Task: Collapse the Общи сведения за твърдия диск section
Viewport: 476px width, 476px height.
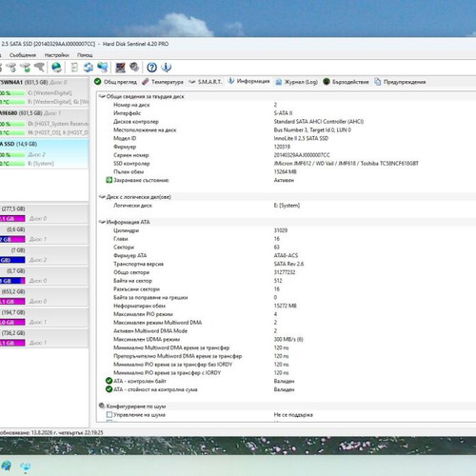Action: [x=102, y=96]
